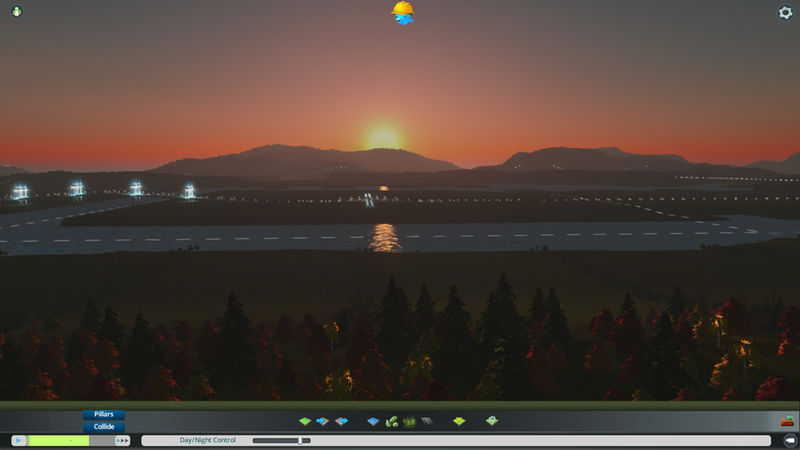Toggle the Collide option
This screenshot has height=450, width=800.
[x=103, y=427]
